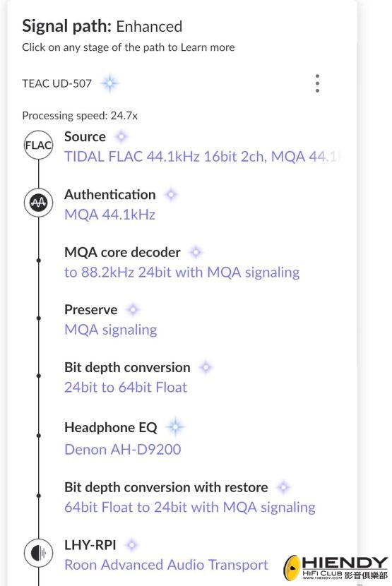This screenshot has height=586, width=392.
Task: Click the HIENDY HiFi Club logo
Action: coord(335,568)
